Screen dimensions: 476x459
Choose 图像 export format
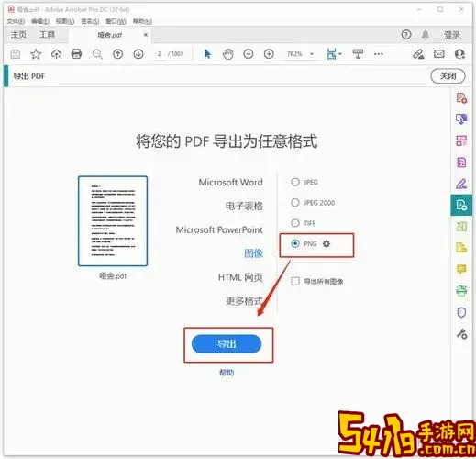(x=253, y=253)
